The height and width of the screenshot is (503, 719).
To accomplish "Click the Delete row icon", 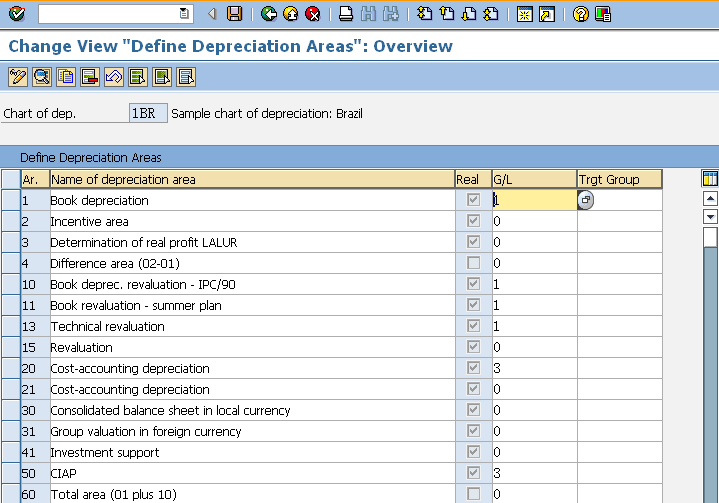I will tap(90, 77).
